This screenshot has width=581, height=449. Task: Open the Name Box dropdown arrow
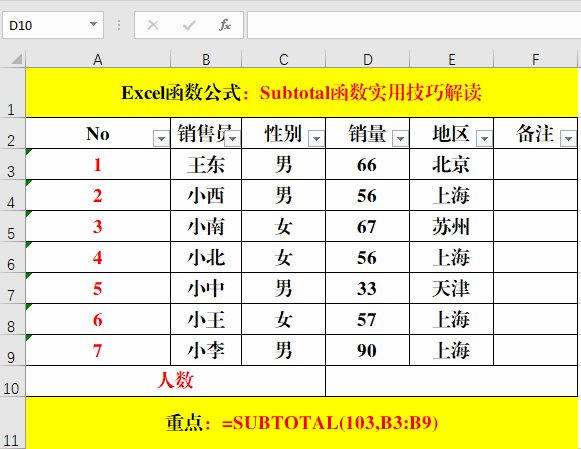point(93,24)
